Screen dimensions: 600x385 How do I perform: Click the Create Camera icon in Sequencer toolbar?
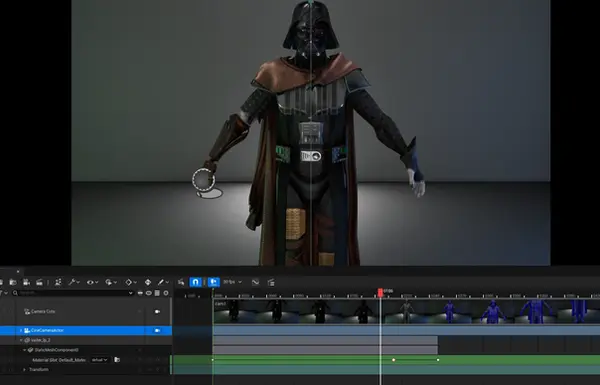pyautogui.click(x=26, y=282)
